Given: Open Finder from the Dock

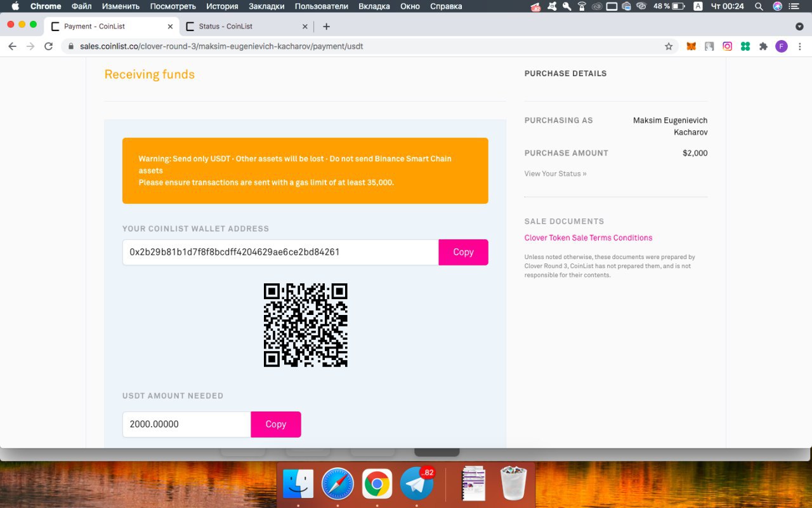Looking at the screenshot, I should [298, 484].
